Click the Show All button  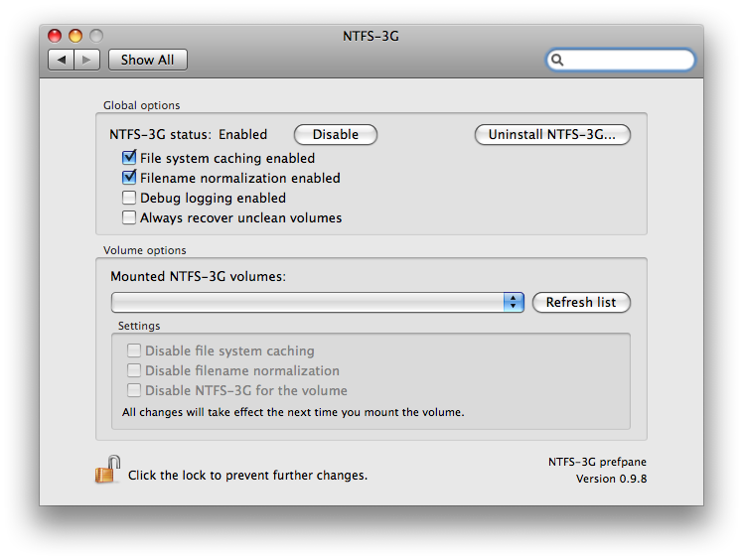point(148,60)
